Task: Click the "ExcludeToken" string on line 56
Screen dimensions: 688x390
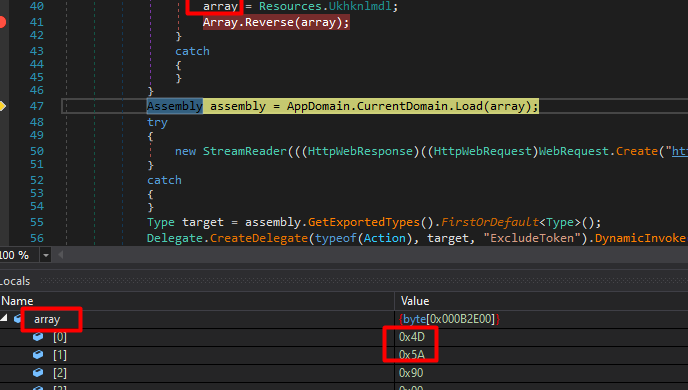Action: [532, 238]
